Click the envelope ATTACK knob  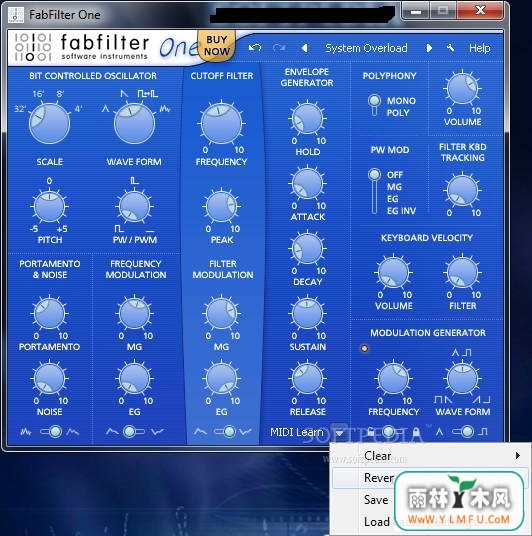tap(308, 184)
